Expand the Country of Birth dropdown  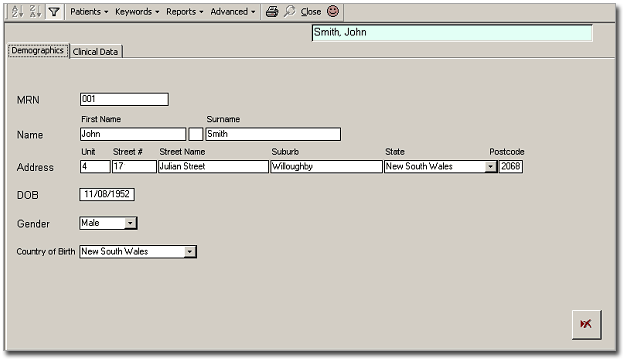[190, 252]
